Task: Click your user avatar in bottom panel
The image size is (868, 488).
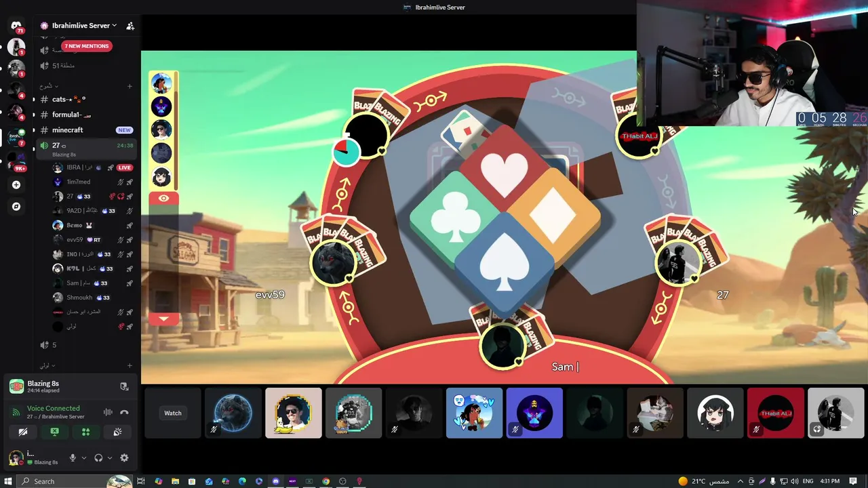Action: pos(15,458)
